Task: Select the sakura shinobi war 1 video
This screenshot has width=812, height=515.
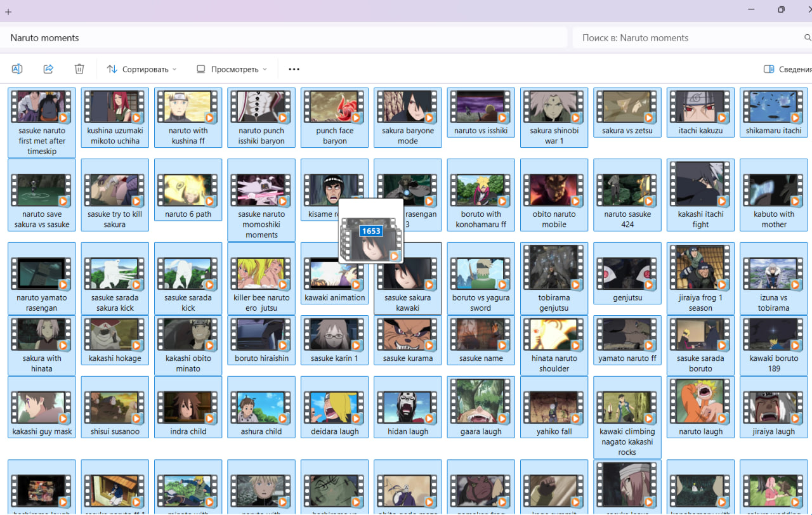Action: click(x=554, y=118)
